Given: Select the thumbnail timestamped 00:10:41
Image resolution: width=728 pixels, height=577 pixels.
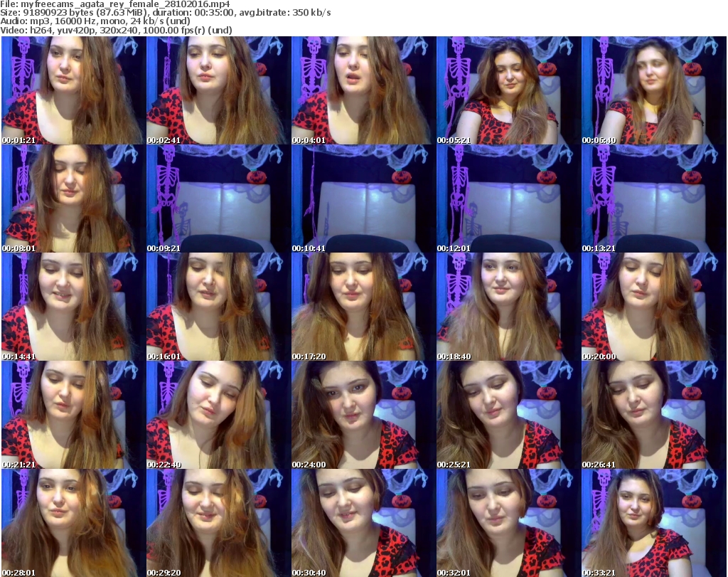Looking at the screenshot, I should [x=363, y=198].
